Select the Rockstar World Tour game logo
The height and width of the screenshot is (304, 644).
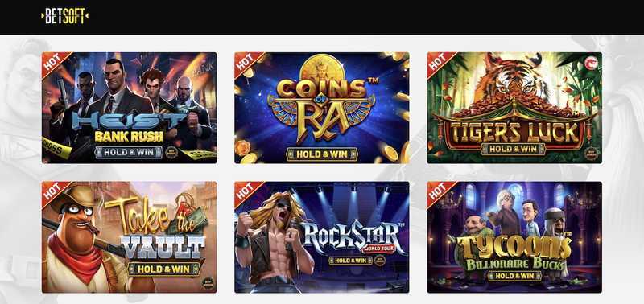tap(353, 239)
